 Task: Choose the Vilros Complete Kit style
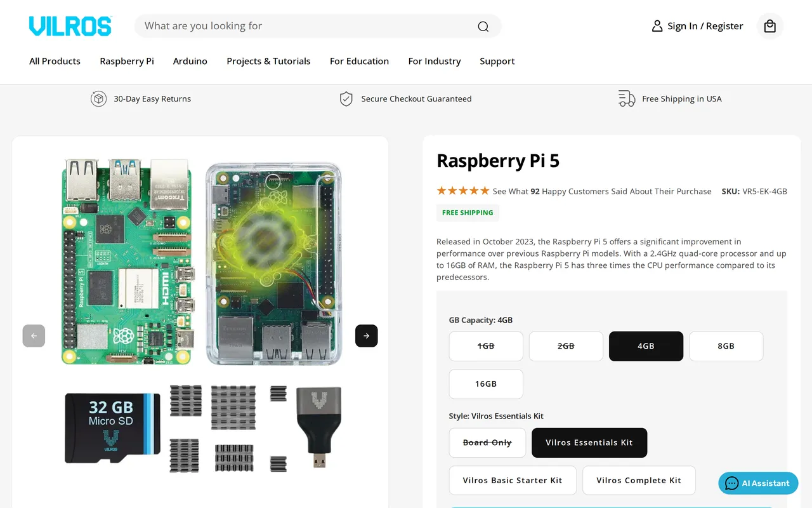click(639, 481)
